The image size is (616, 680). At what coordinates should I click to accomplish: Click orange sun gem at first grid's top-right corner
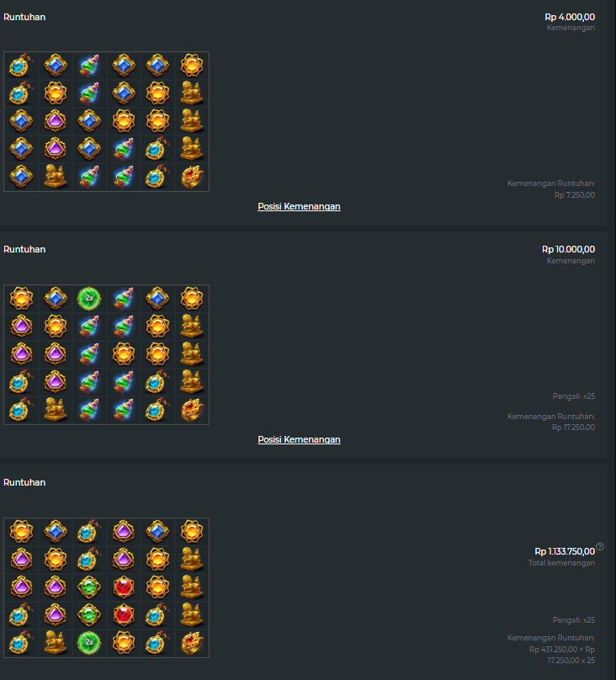click(x=192, y=66)
